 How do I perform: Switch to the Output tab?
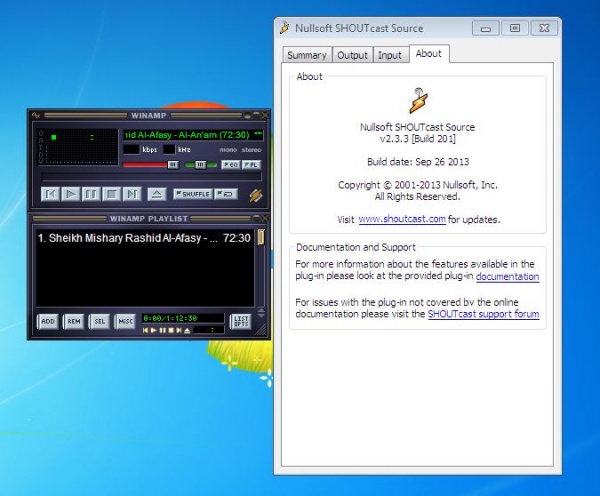coord(352,55)
